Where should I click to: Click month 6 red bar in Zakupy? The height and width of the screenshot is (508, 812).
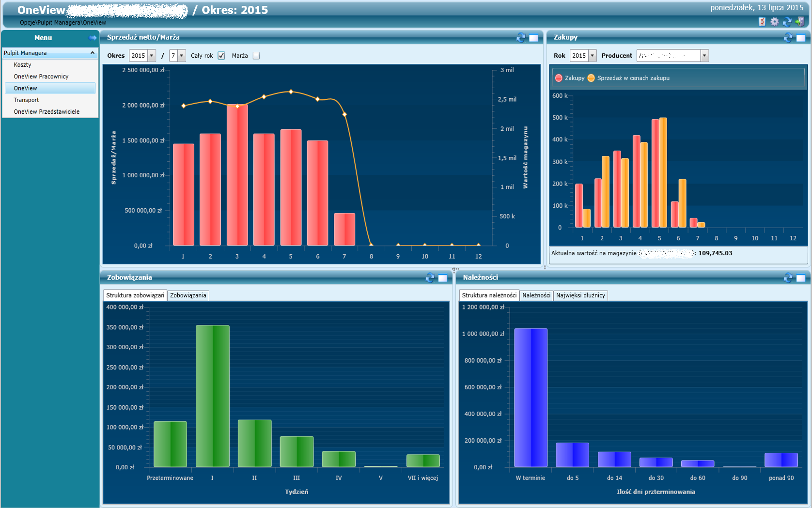coord(674,214)
